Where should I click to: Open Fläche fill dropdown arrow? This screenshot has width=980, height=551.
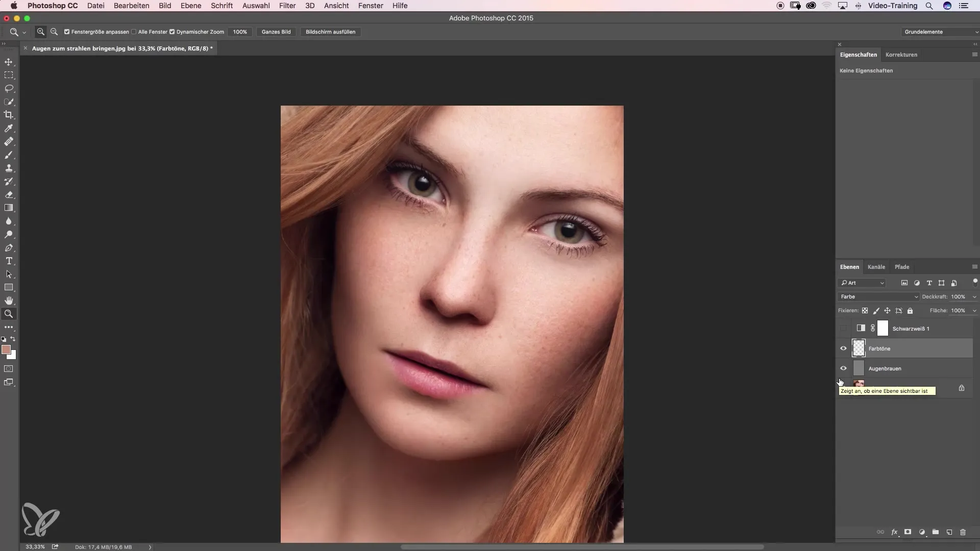[x=974, y=310]
